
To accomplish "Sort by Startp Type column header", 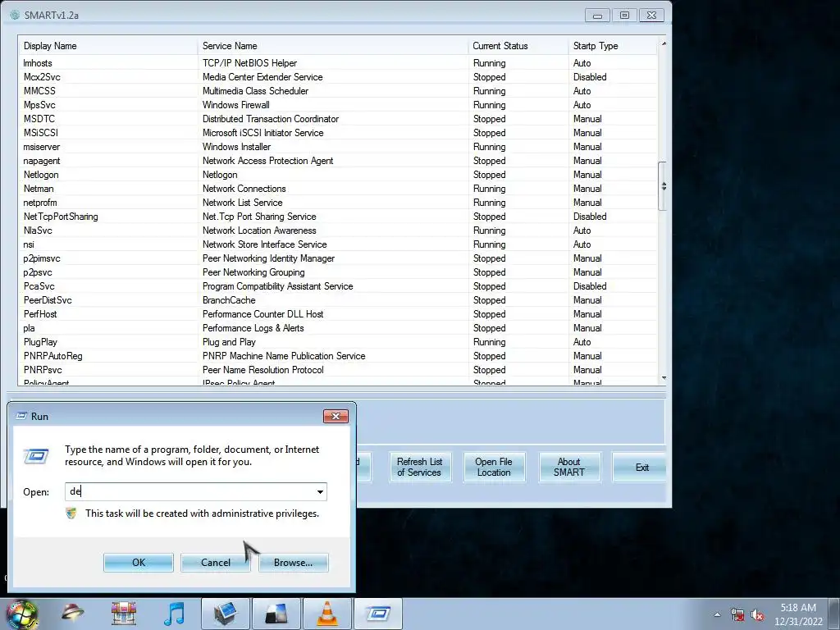I will (x=613, y=46).
